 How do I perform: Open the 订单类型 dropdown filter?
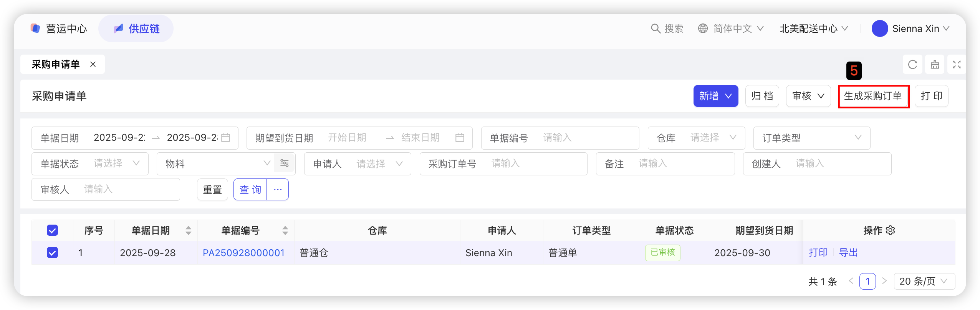point(811,138)
